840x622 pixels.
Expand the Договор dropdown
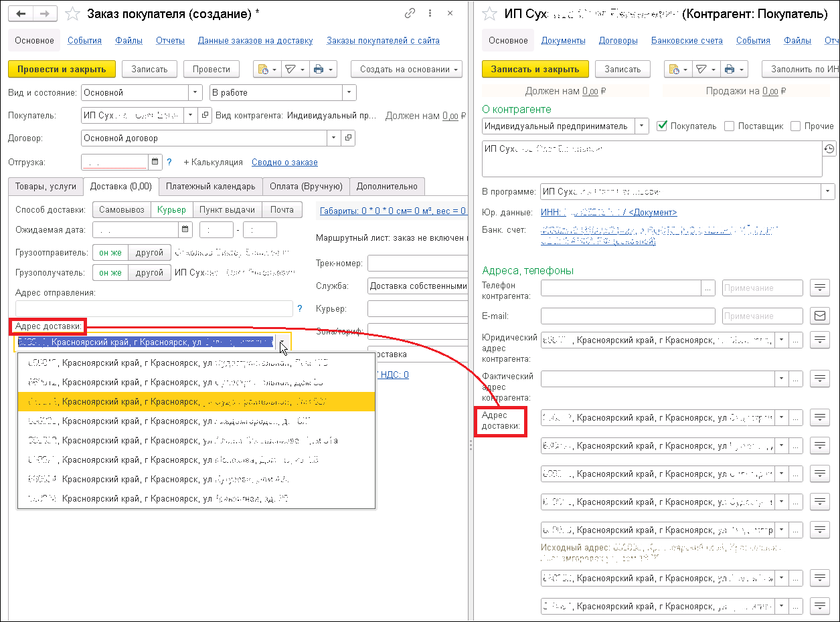pos(334,138)
